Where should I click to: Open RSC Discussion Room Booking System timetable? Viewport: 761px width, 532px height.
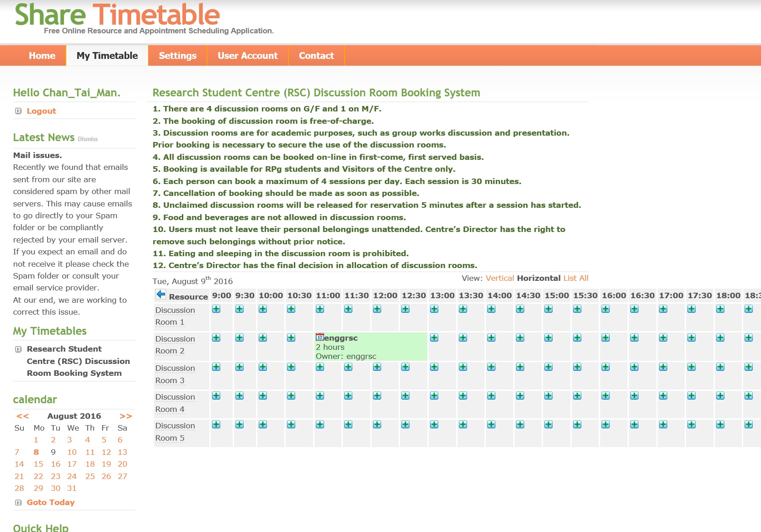click(x=78, y=361)
